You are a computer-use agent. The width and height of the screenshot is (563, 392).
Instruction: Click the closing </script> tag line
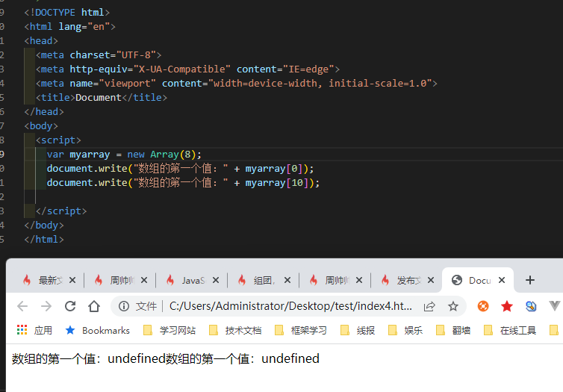(x=61, y=211)
